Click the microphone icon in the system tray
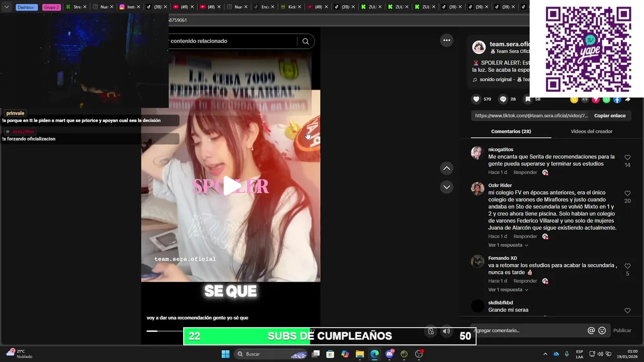 pyautogui.click(x=567, y=354)
